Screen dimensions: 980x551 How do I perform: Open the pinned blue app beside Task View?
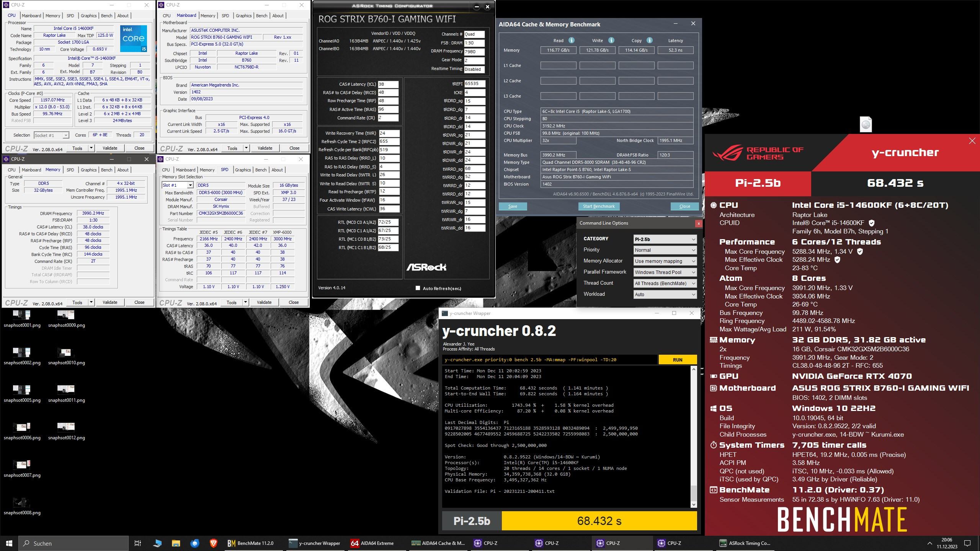pyautogui.click(x=157, y=543)
